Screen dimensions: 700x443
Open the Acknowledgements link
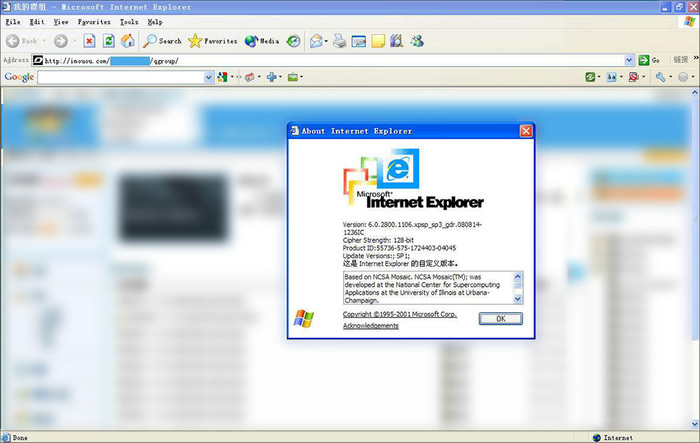(x=370, y=326)
